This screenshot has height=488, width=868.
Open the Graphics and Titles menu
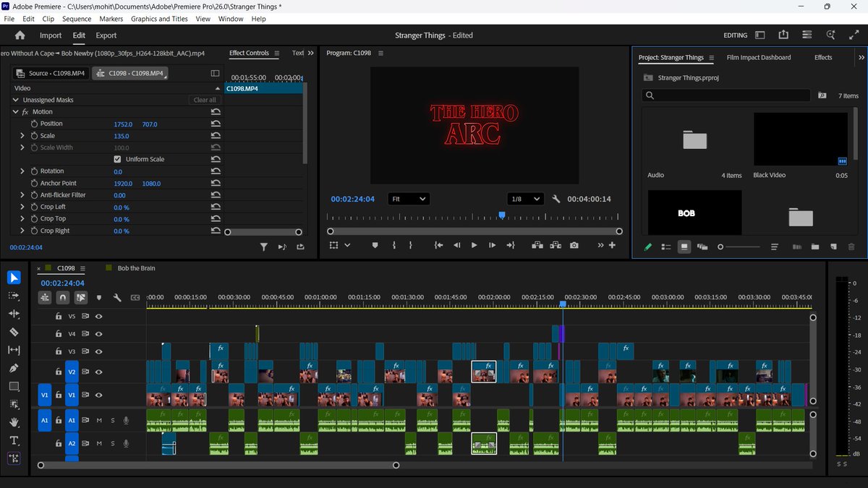pyautogui.click(x=159, y=19)
